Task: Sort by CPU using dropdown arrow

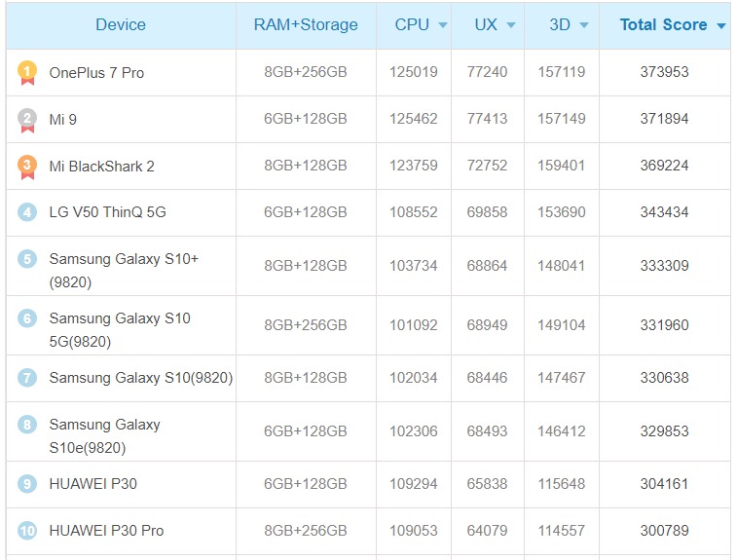Action: [443, 25]
